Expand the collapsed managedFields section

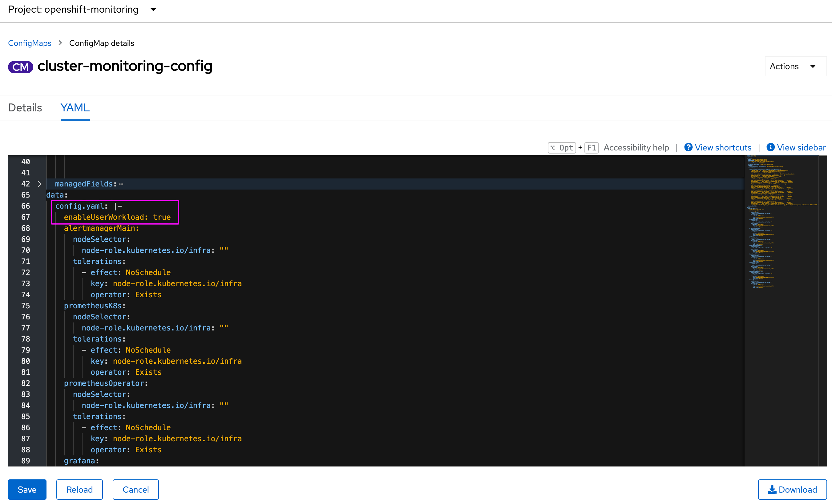(x=39, y=184)
